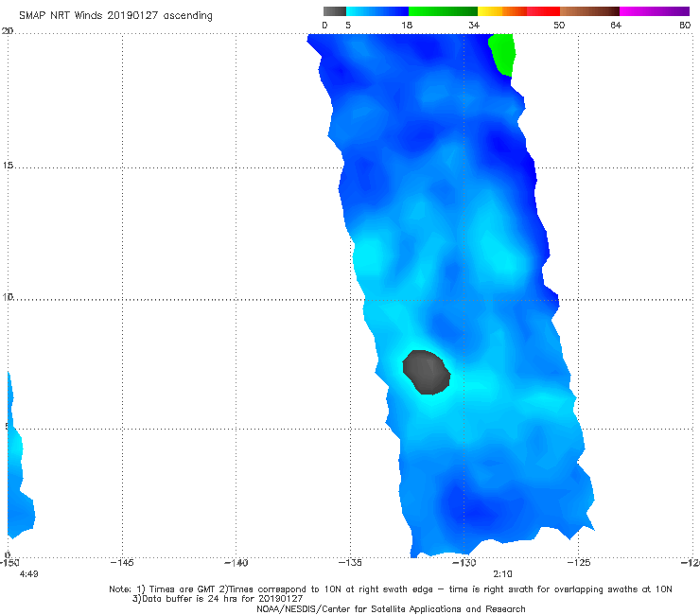This screenshot has height=615, width=700.
Task: Select the brown 50-64 segment of the color bar
Action: tap(589, 11)
